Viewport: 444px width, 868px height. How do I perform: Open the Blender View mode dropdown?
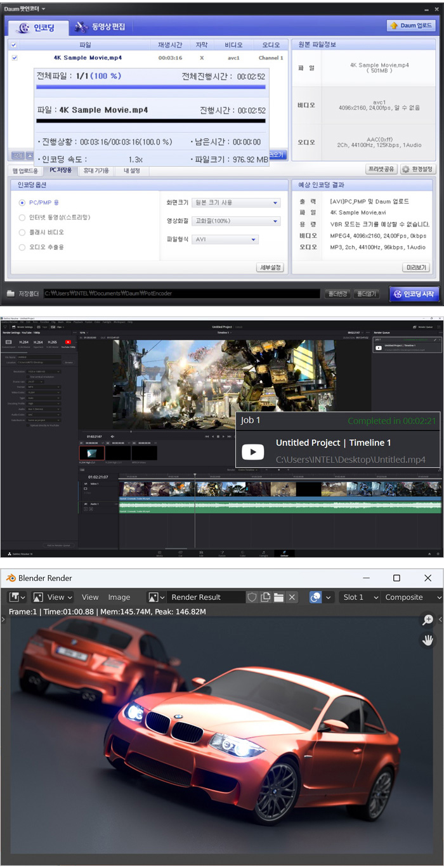53,597
